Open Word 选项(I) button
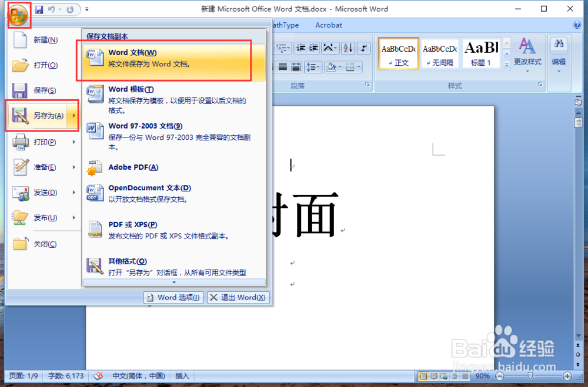The height and width of the screenshot is (387, 588). 173,298
